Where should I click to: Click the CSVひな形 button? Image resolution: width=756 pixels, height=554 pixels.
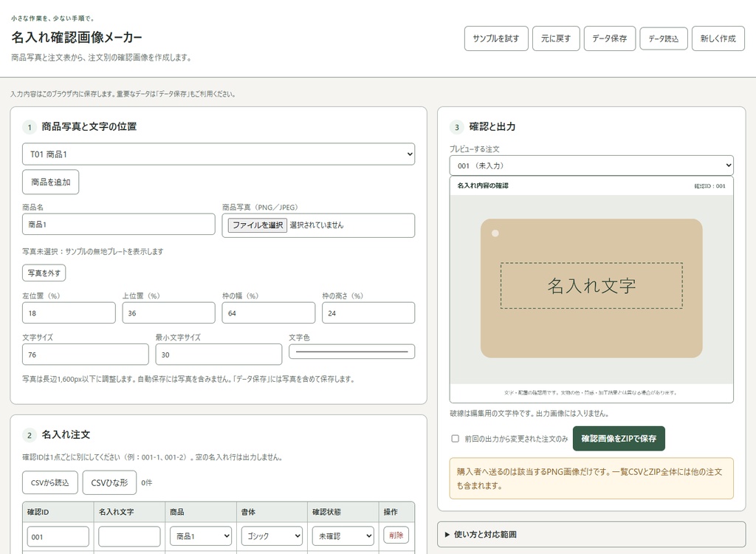tap(109, 482)
